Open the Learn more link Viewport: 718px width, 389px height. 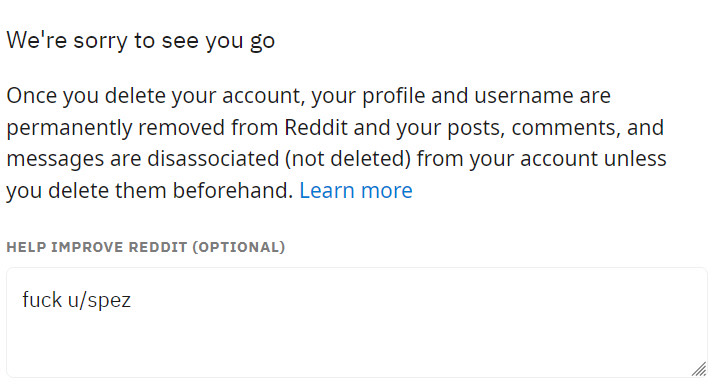tap(356, 190)
